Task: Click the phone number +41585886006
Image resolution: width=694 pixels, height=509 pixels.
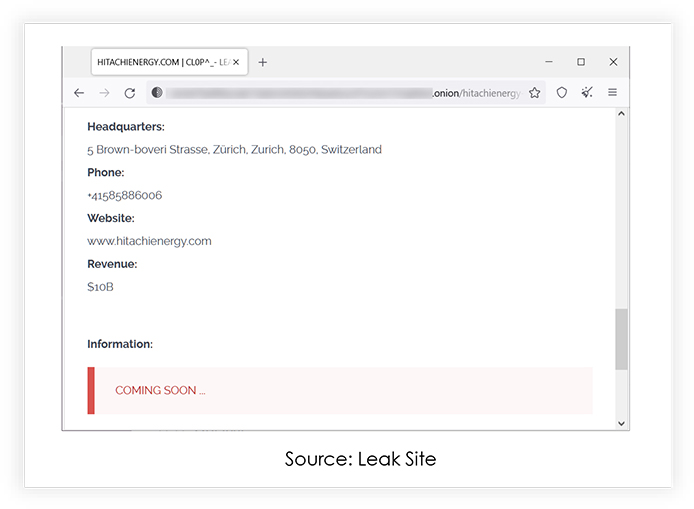Action: pyautogui.click(x=125, y=196)
